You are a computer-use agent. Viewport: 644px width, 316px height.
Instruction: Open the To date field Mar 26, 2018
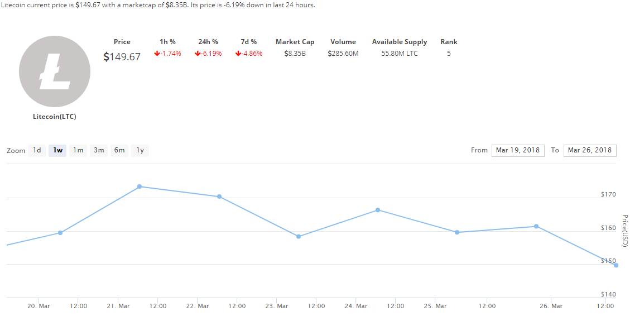point(590,150)
